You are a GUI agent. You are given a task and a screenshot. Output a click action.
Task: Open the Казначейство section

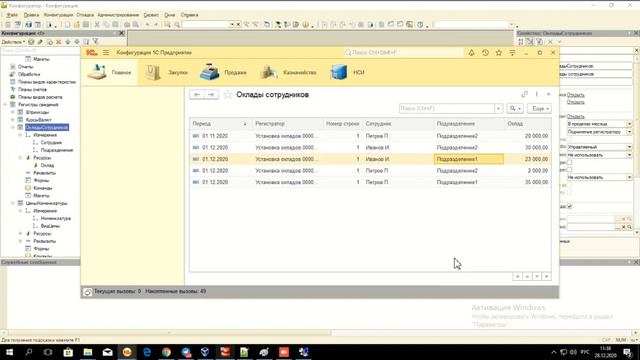(x=288, y=72)
